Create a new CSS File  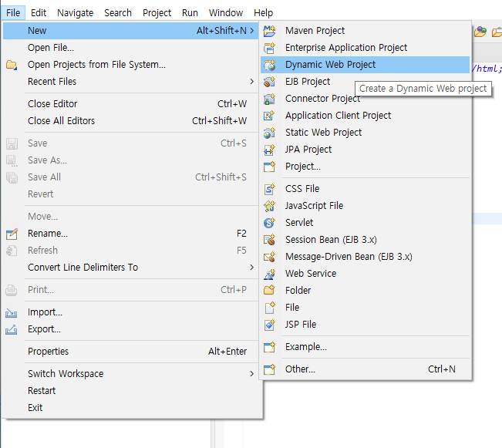coord(365,189)
